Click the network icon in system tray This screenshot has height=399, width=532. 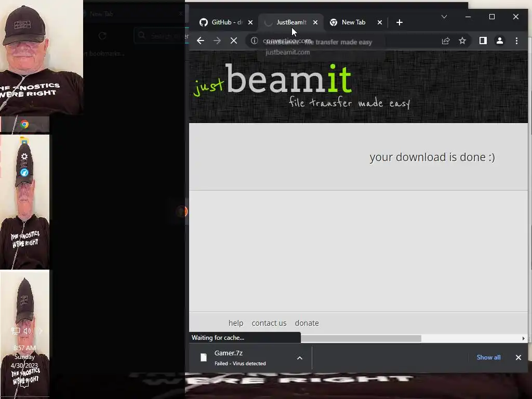point(16,331)
